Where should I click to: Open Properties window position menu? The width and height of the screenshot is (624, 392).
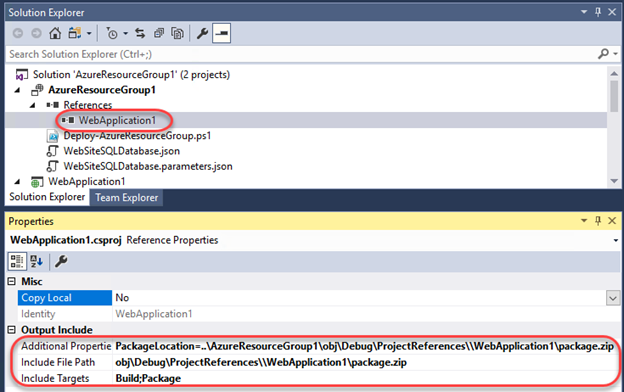584,220
